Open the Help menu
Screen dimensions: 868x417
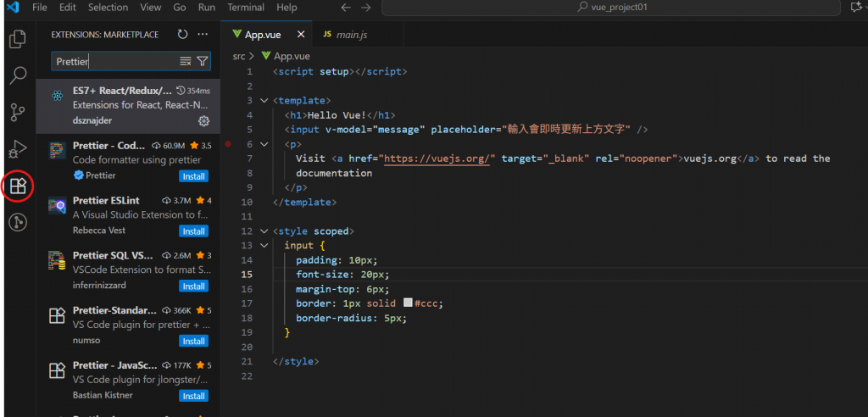click(287, 8)
